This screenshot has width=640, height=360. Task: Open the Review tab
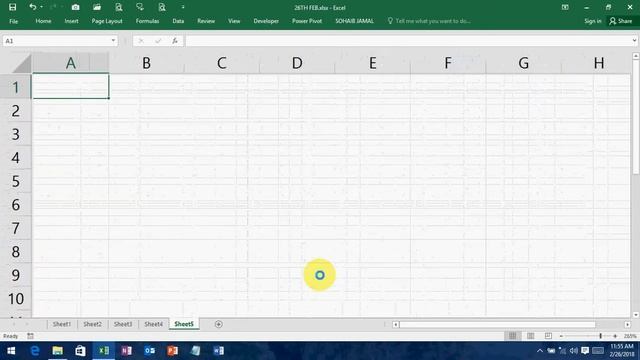[x=206, y=21]
